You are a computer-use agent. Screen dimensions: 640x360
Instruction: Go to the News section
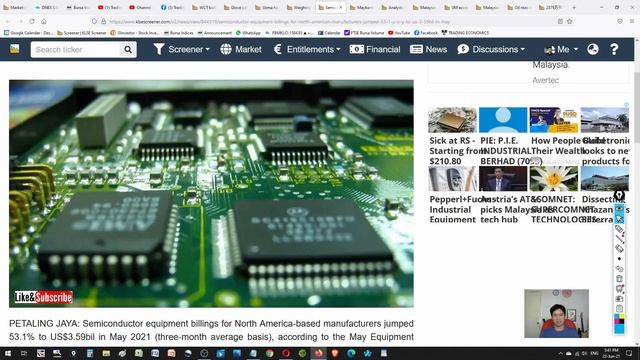click(429, 49)
